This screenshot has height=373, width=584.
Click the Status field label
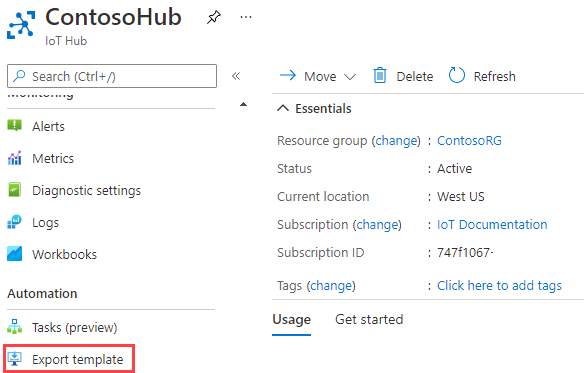294,168
